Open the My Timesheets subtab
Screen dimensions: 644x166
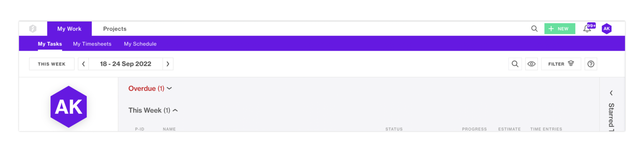coord(92,44)
